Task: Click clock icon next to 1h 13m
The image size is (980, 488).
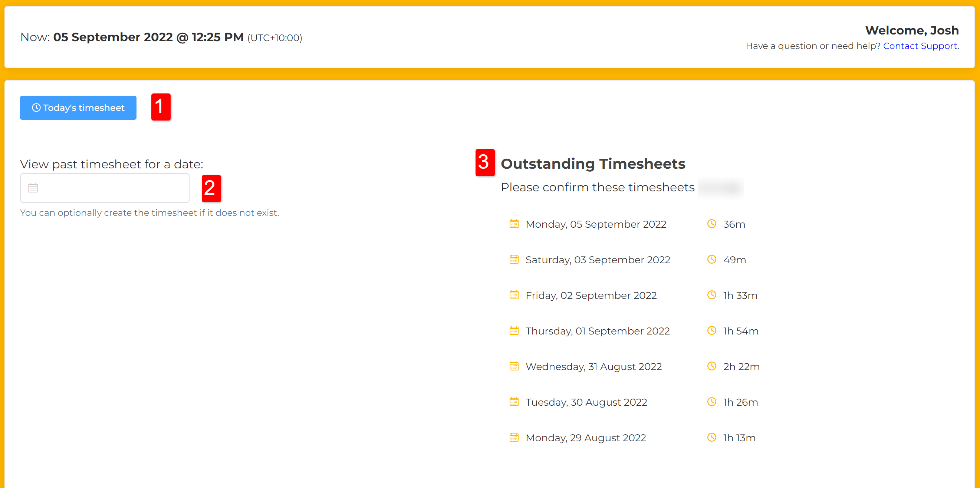Action: 711,438
